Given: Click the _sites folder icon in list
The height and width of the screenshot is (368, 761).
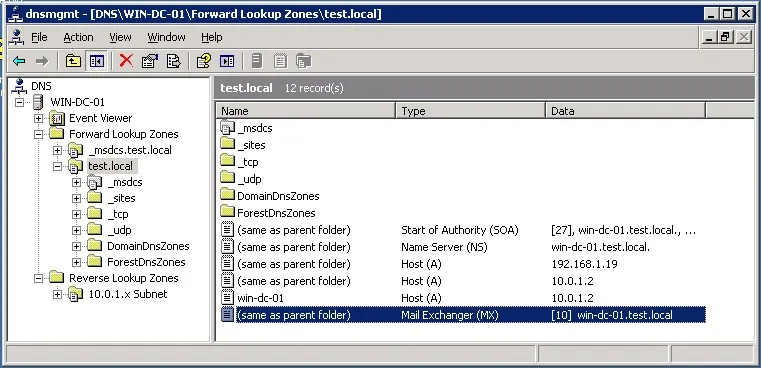Looking at the screenshot, I should [x=227, y=144].
